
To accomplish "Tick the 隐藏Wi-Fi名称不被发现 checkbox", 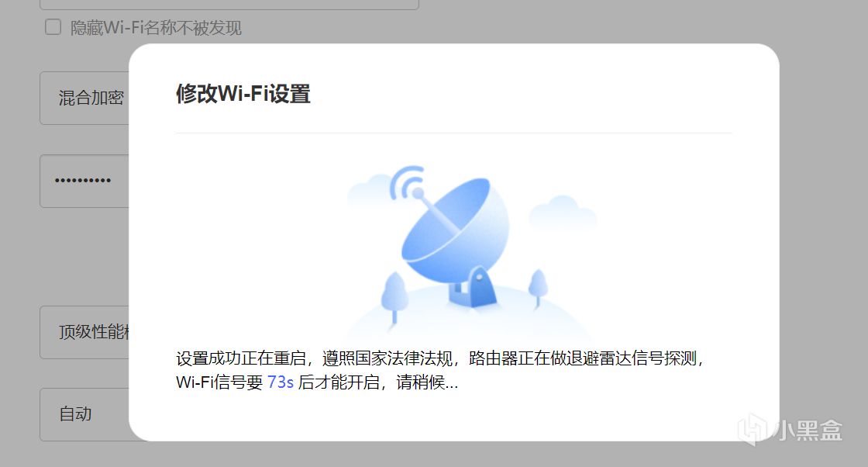I will tap(53, 26).
